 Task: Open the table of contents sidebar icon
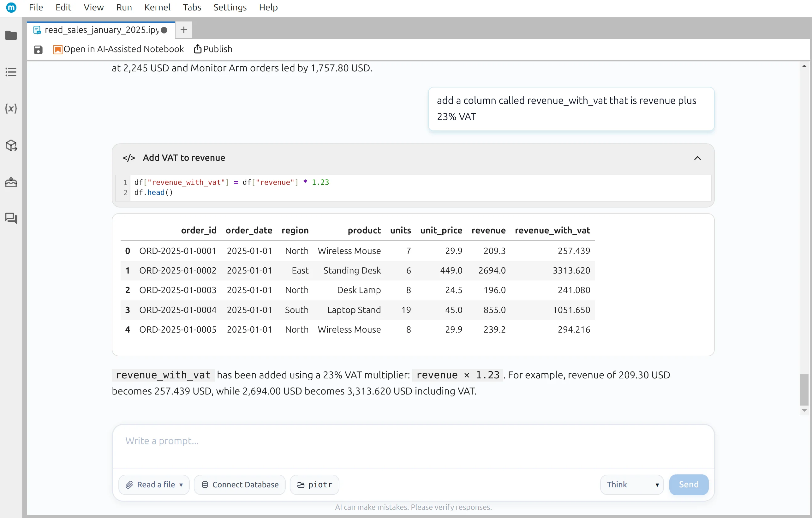pyautogui.click(x=11, y=72)
